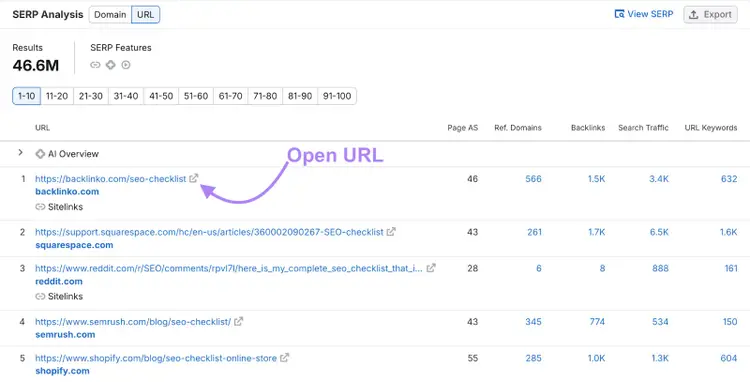Click Backlinks value 1.0K for shopify
Image resolution: width=750 pixels, height=382 pixels.
click(x=596, y=358)
